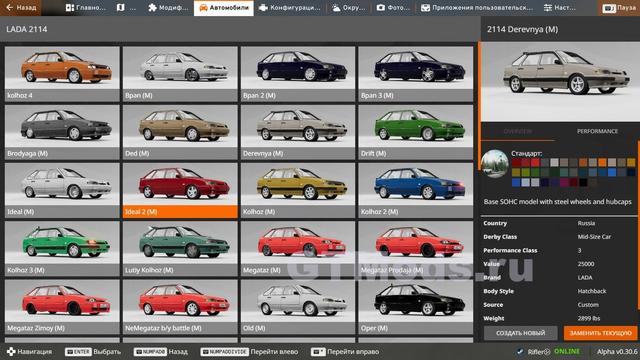Pick the royal blue swatch in third row
640x360 pixels.
[x=516, y=182]
